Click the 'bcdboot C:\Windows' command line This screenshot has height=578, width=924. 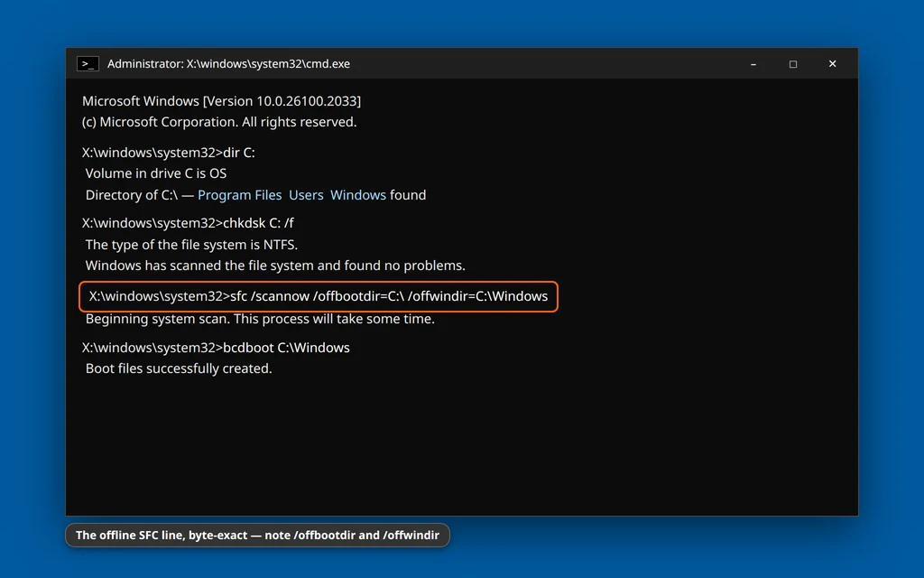click(216, 348)
